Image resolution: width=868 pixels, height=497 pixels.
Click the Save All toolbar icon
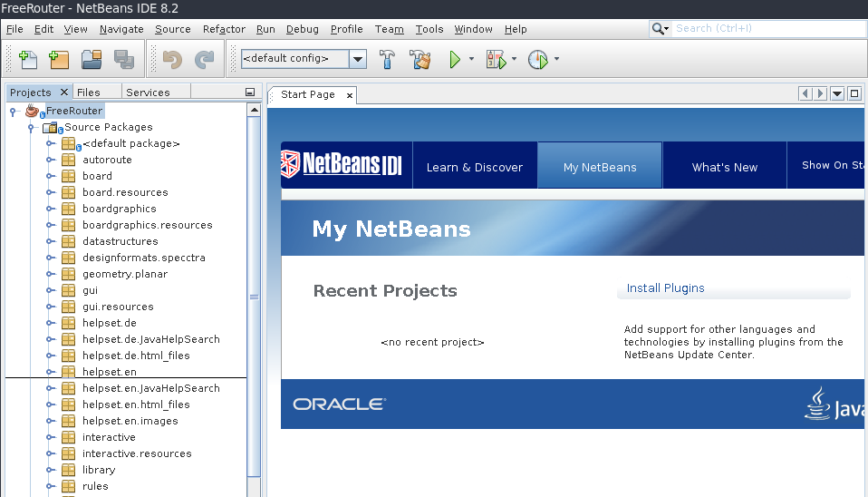click(124, 59)
